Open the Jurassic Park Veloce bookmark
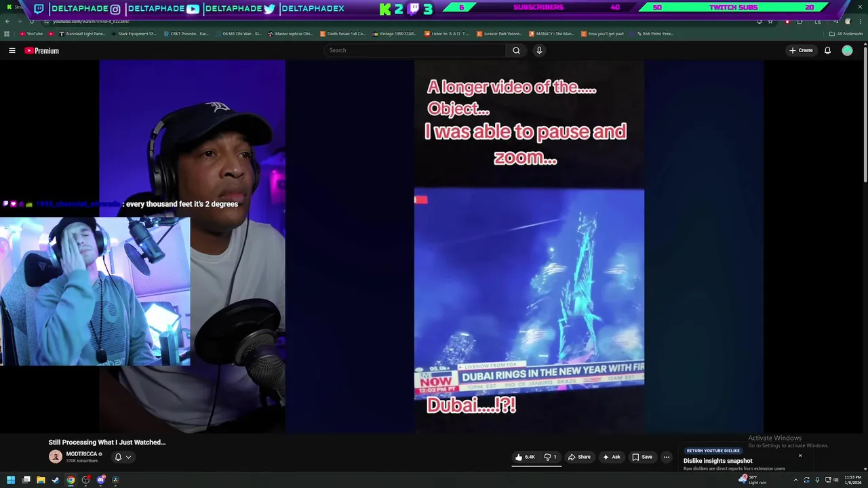The height and width of the screenshot is (488, 868). [499, 34]
